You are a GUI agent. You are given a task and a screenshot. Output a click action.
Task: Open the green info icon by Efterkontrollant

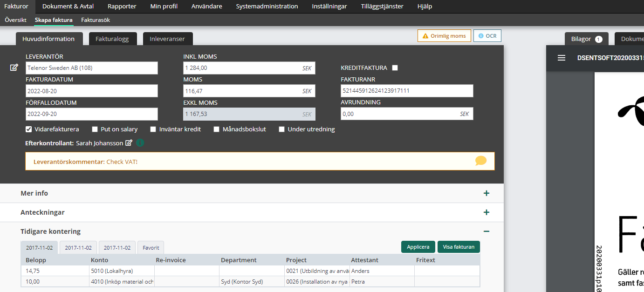pos(140,143)
